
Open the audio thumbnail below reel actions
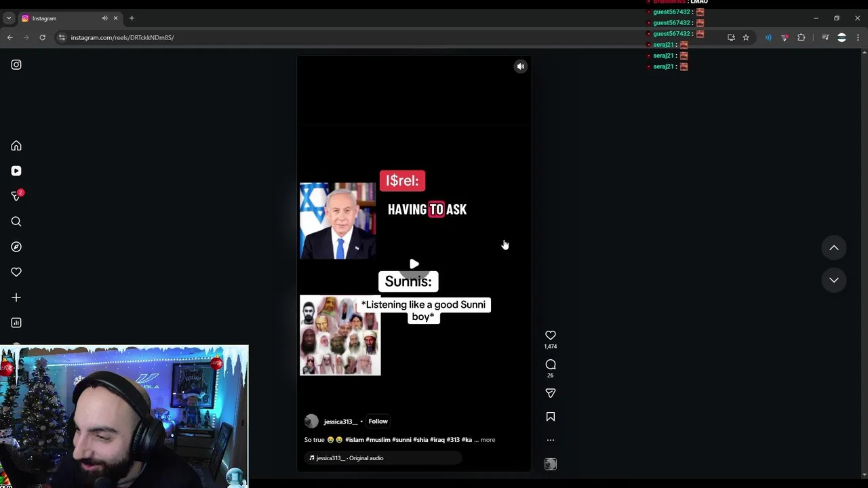(x=551, y=464)
